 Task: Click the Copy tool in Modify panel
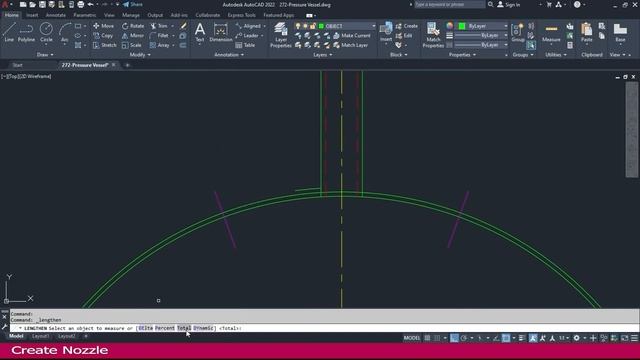[103, 36]
